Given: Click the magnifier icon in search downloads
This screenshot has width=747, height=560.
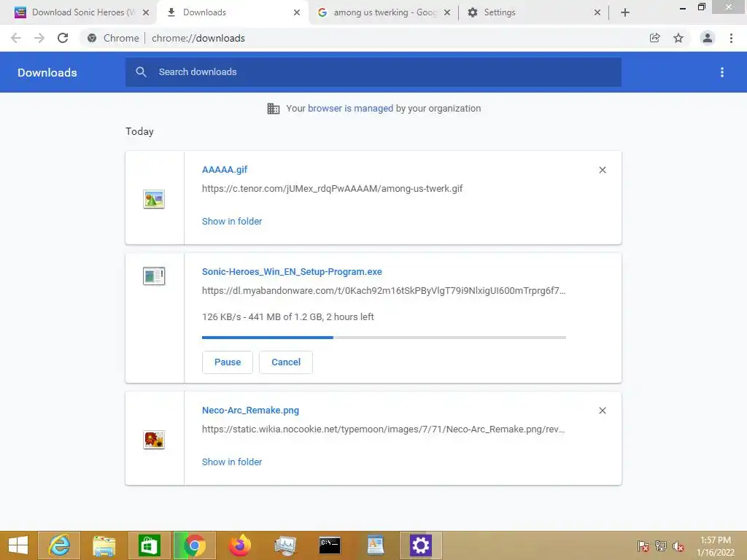Looking at the screenshot, I should click(141, 72).
